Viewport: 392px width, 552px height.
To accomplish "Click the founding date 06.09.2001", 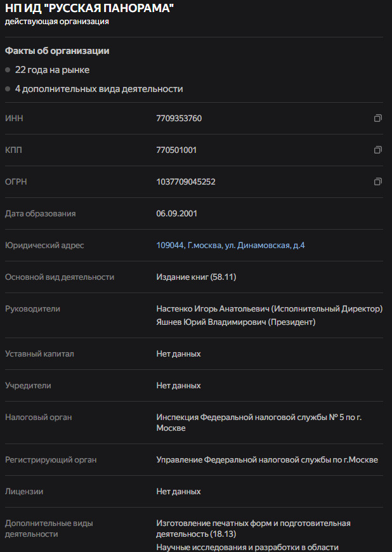I will click(x=176, y=214).
